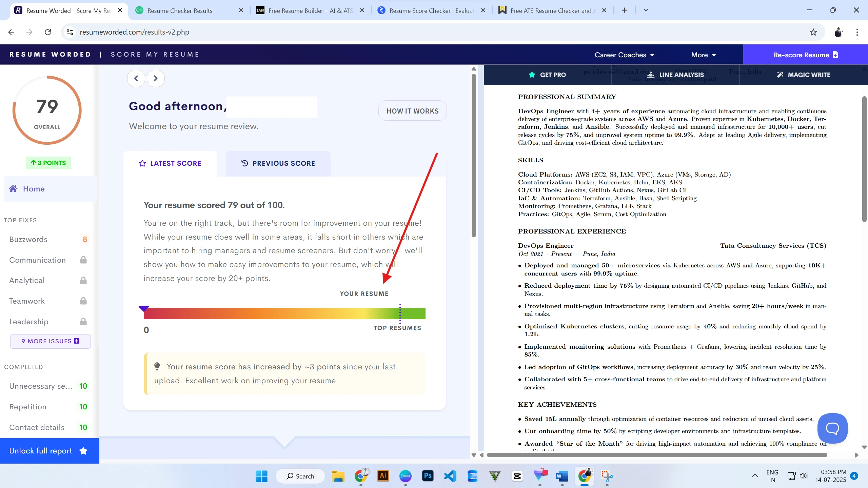868x488 pixels.
Task: Reload the Resume Worded page
Action: click(48, 32)
